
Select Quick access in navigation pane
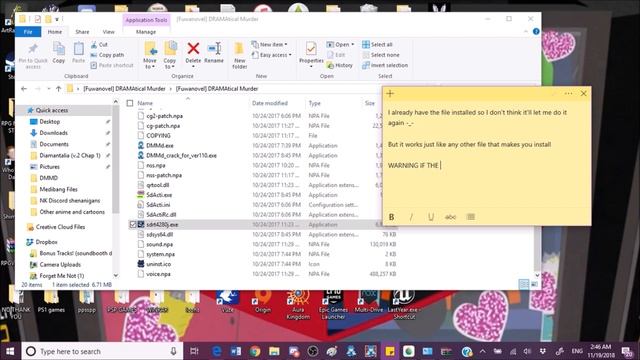point(52,110)
